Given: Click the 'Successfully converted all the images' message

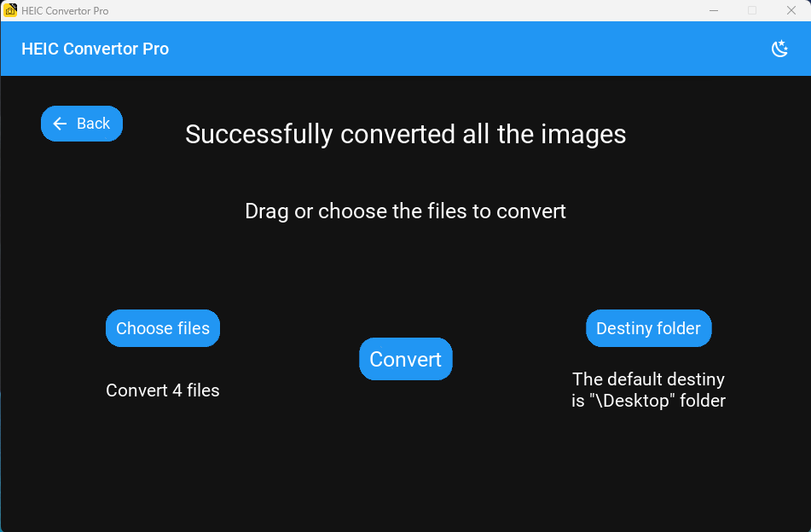Looking at the screenshot, I should tap(406, 135).
